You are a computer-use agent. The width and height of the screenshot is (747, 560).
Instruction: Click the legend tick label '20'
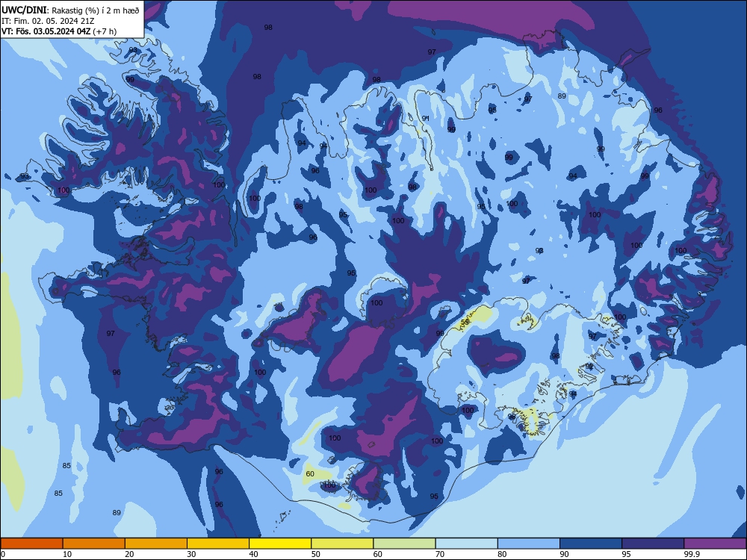[x=129, y=554]
